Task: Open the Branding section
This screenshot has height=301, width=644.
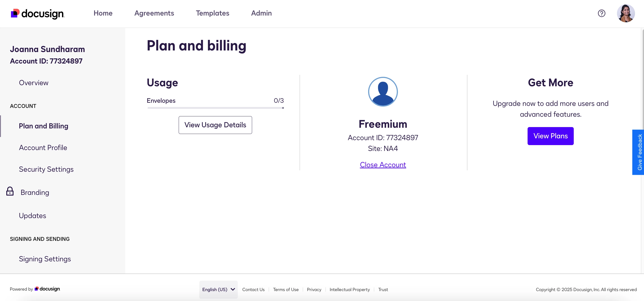Action: 35,192
